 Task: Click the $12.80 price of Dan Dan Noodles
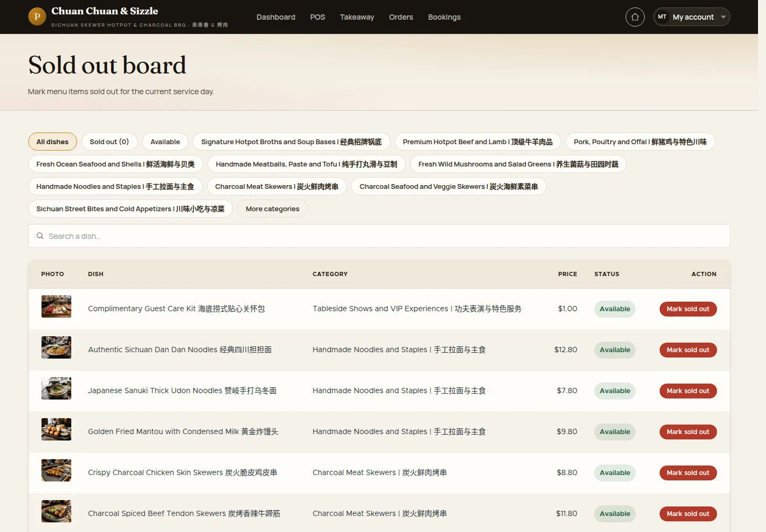(565, 350)
